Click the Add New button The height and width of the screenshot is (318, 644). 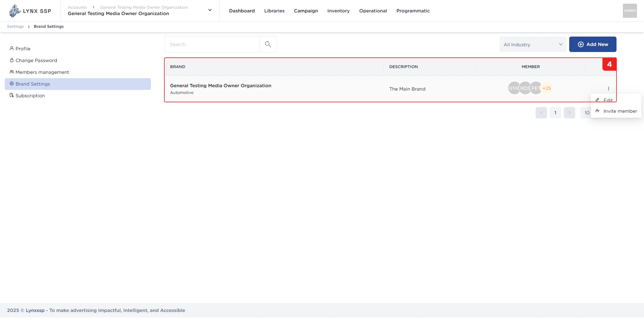coord(593,44)
